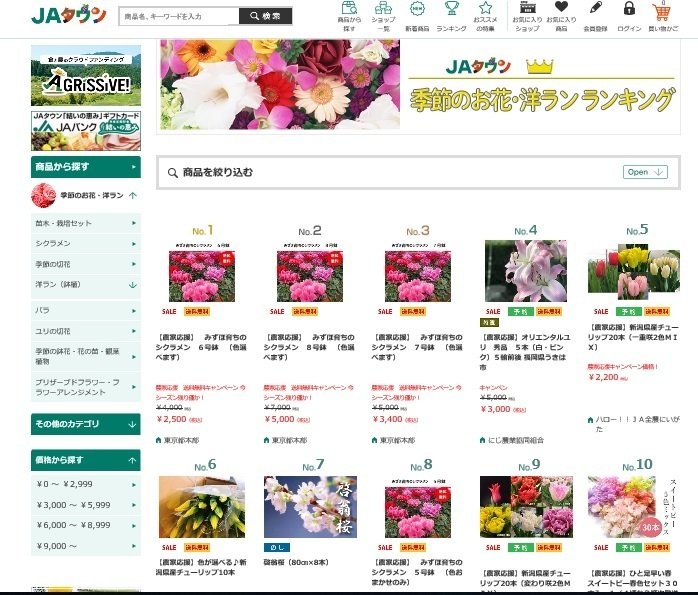Filter by price ¥3,000 ～ ¥5,999

[86, 505]
